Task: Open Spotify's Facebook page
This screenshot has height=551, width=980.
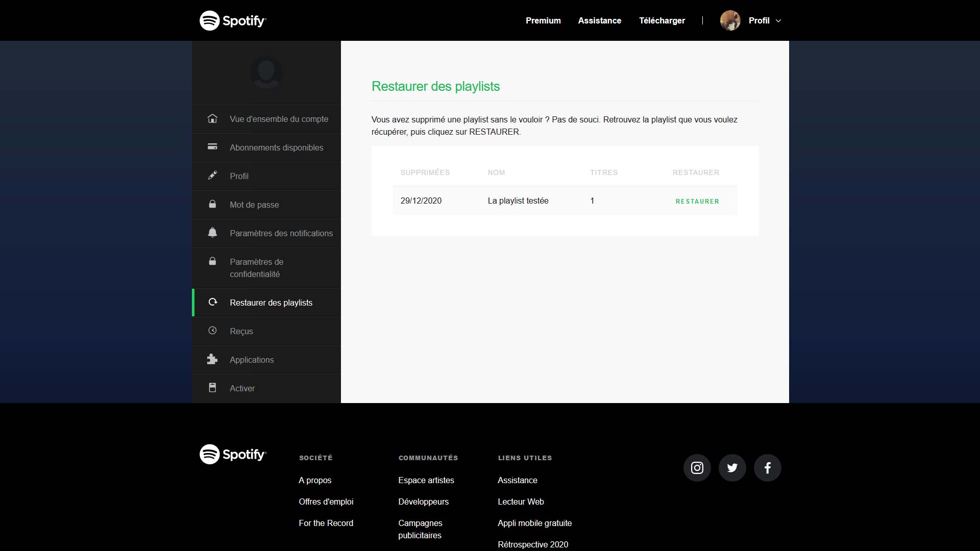Action: (x=768, y=468)
